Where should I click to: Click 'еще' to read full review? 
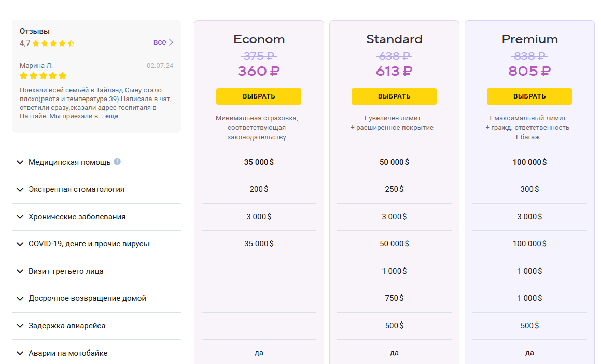point(112,116)
